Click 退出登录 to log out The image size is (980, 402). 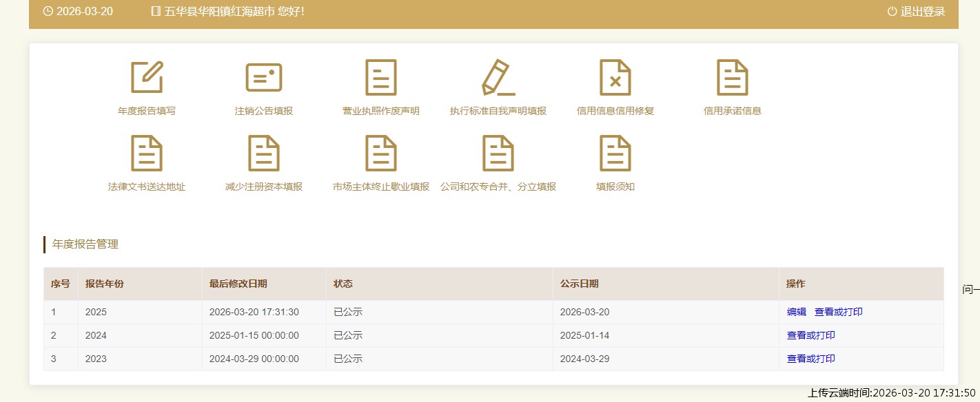[916, 12]
